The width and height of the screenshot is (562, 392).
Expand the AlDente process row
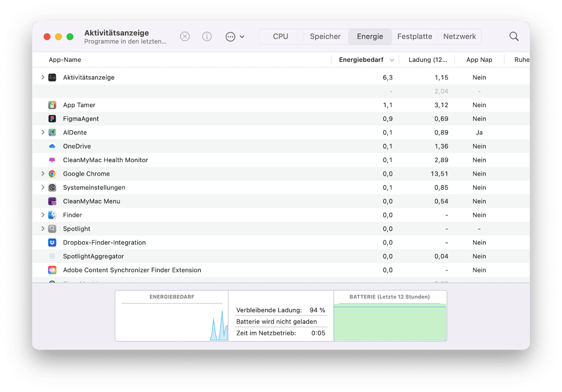point(43,132)
